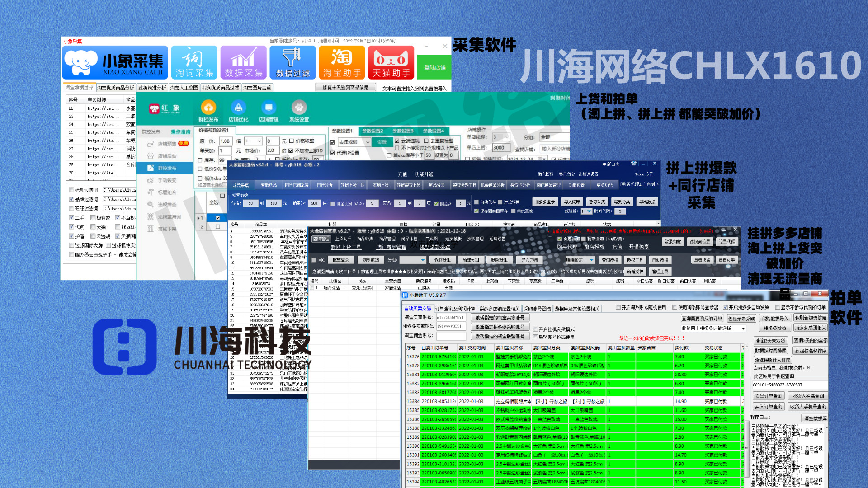This screenshot has height=488, width=868.
Task: Click 销量 500 input in 大象智能选品
Action: (314, 203)
